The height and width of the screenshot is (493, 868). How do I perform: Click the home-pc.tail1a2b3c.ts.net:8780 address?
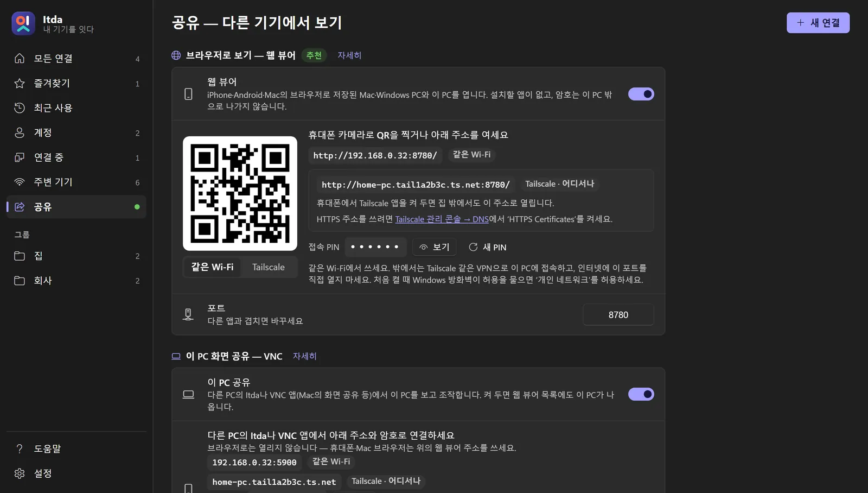(x=416, y=185)
